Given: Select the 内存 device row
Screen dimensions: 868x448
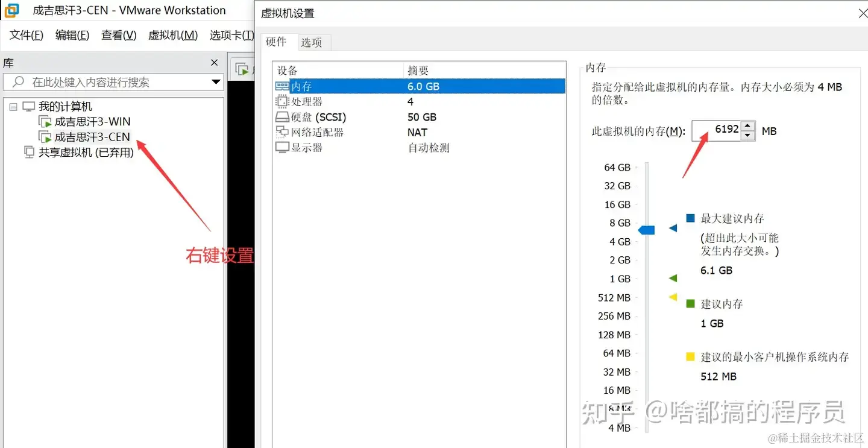Looking at the screenshot, I should click(420, 86).
